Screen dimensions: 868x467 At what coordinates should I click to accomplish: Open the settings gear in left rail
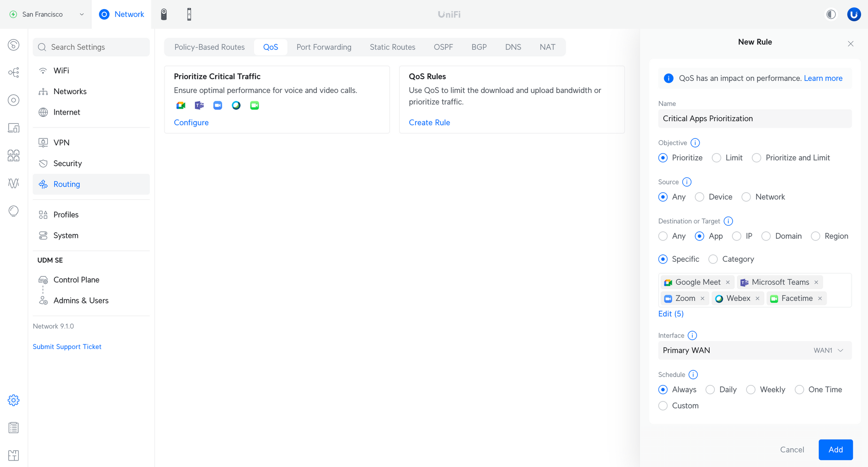pos(13,400)
